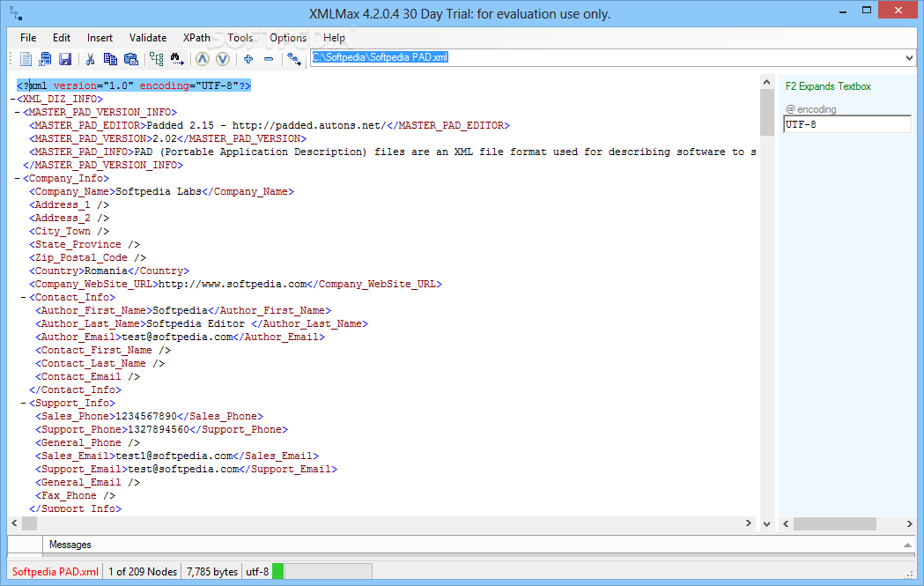The height and width of the screenshot is (586, 924).
Task: Click the Open file toolbar icon
Action: pyautogui.click(x=46, y=59)
